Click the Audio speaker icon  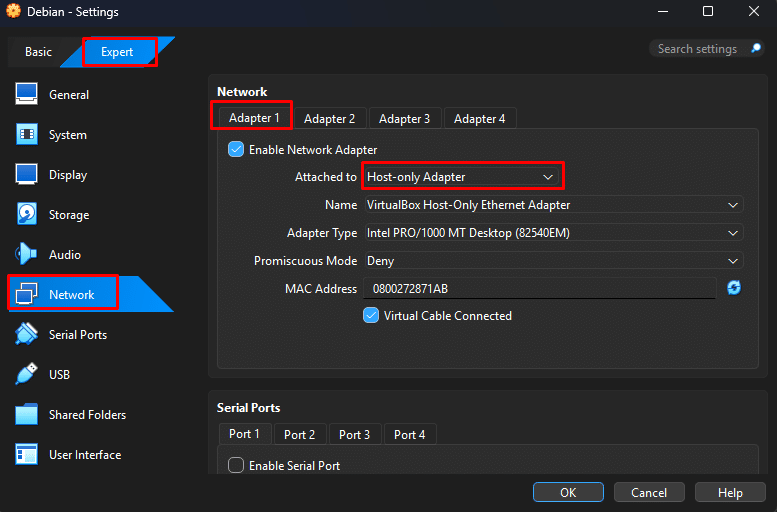click(x=26, y=254)
